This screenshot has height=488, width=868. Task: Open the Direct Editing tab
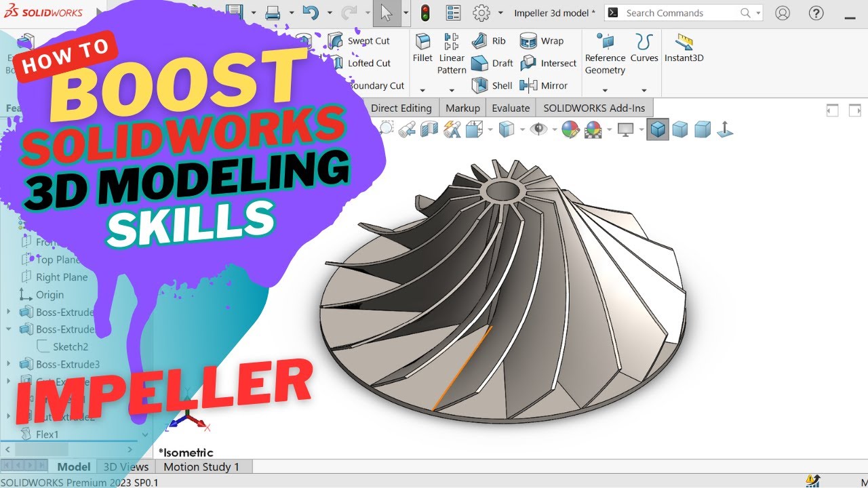click(x=401, y=108)
